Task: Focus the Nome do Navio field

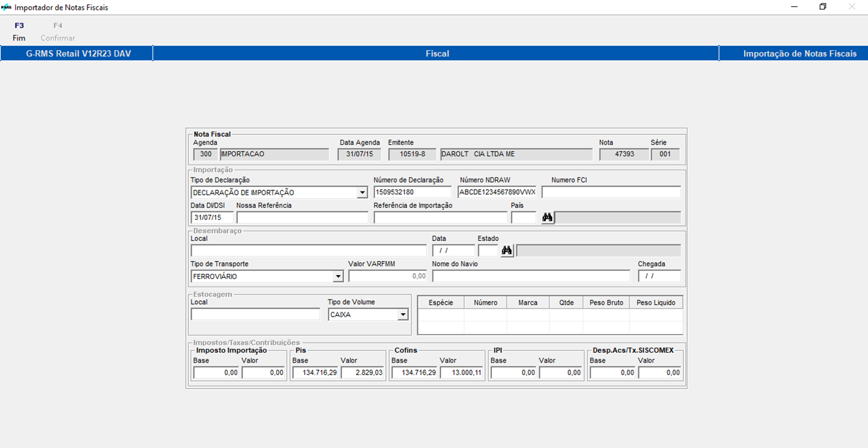Action: (x=531, y=276)
